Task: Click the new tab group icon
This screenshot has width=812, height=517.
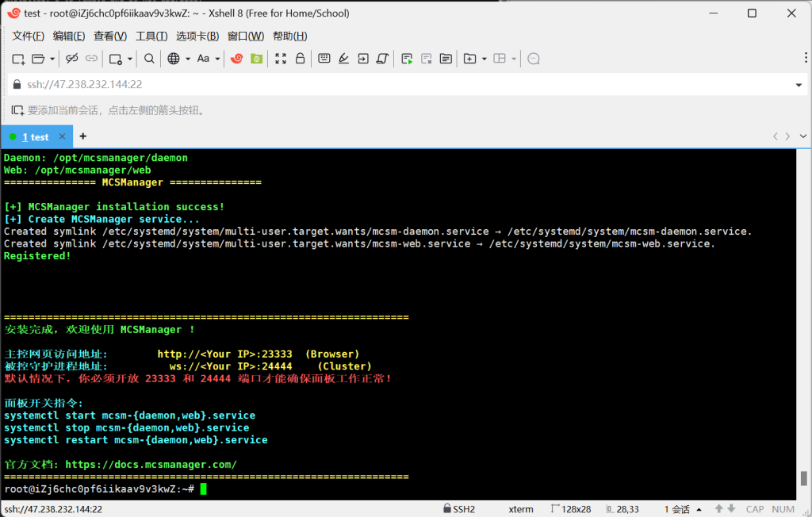Action: tap(469, 59)
